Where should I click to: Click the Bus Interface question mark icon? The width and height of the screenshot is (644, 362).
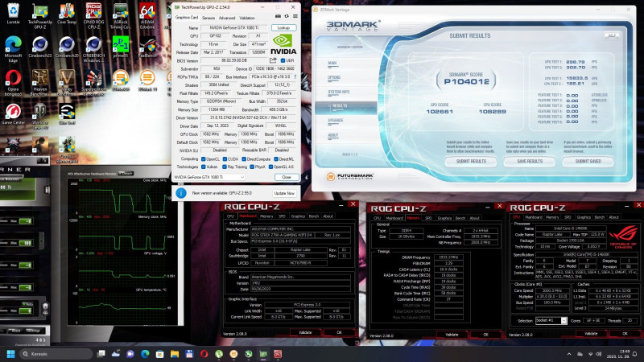tap(295, 76)
